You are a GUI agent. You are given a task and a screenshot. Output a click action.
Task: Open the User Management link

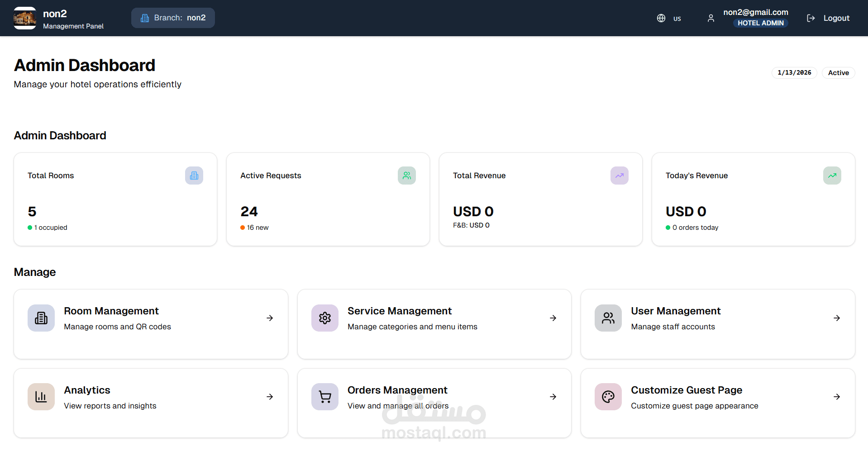point(676,311)
